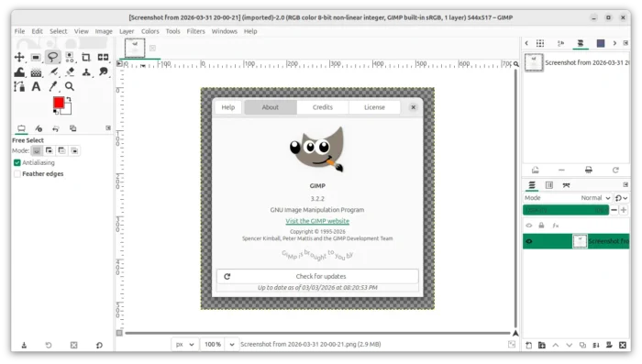Show previous dock tabs with left chevron
Screen dimensions: 642x364
(526, 43)
